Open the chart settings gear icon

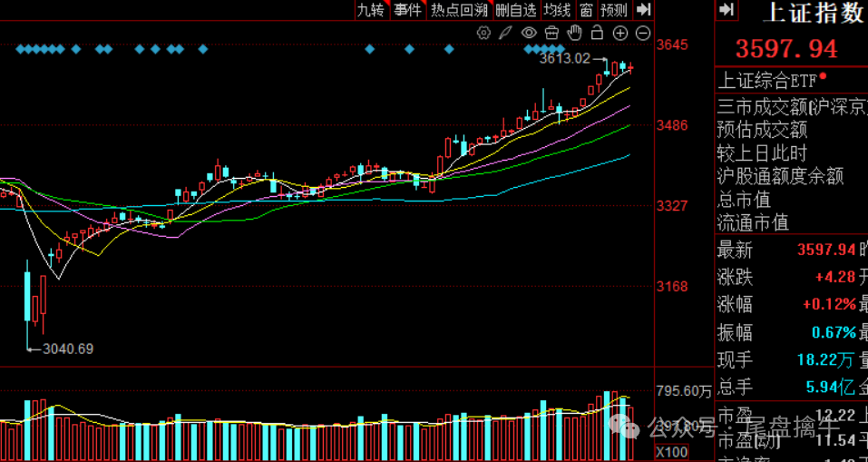(x=483, y=33)
